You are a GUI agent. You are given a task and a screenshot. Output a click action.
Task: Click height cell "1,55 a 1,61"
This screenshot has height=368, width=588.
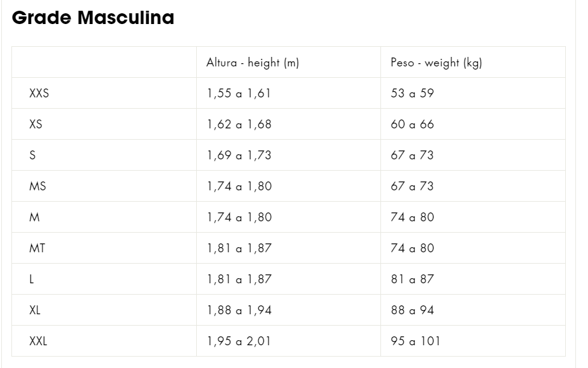239,94
